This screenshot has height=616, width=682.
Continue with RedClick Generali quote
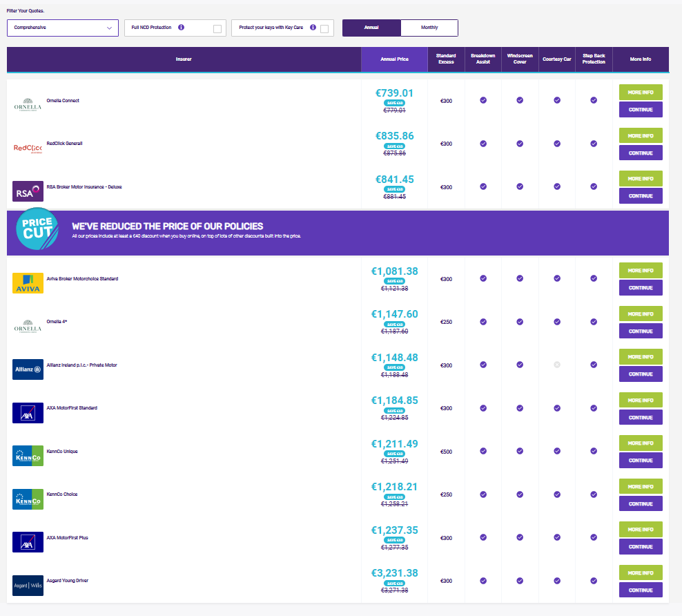click(641, 153)
